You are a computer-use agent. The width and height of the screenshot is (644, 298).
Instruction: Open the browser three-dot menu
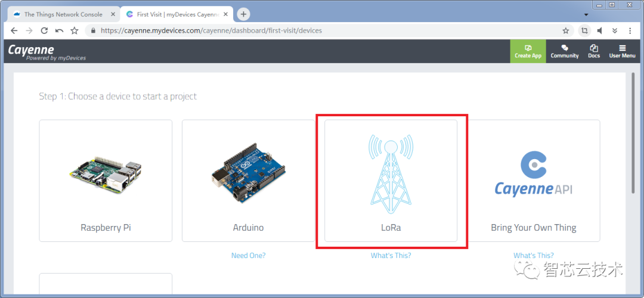click(x=630, y=31)
